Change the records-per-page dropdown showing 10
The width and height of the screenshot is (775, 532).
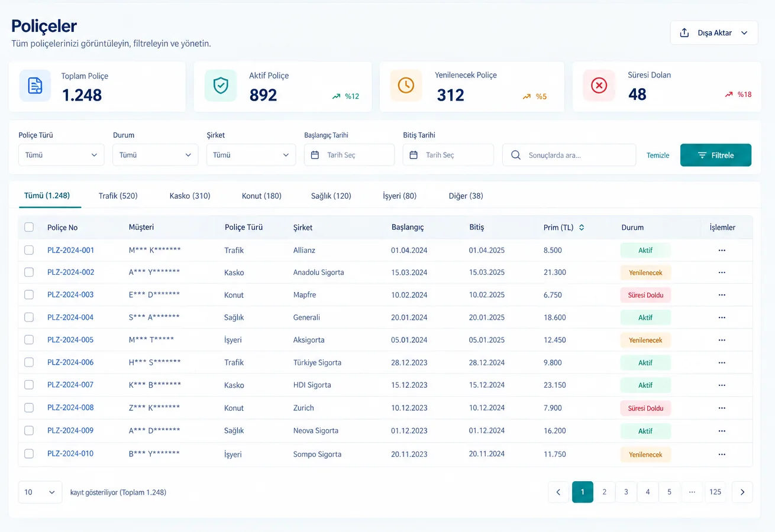40,492
